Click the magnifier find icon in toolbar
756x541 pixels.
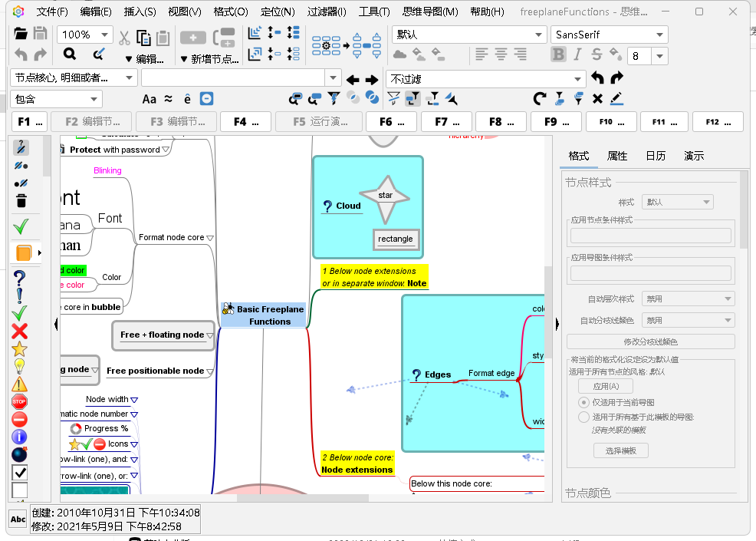pyautogui.click(x=70, y=54)
